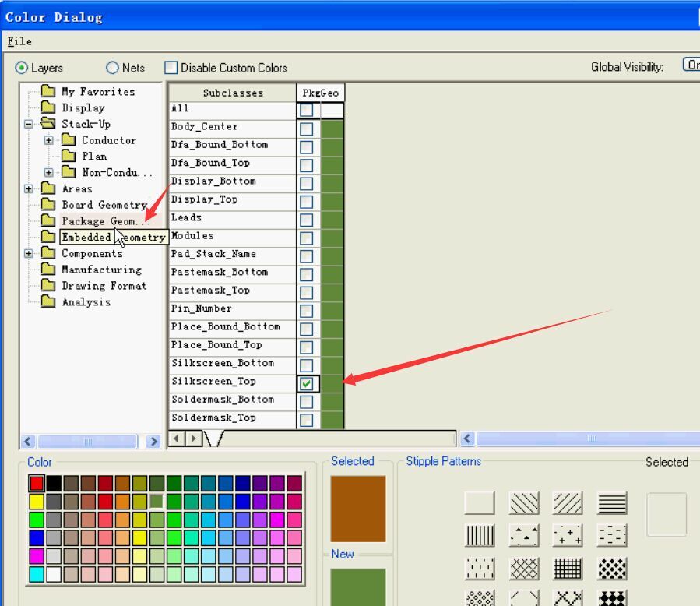Check the Pin_Number visibility box
Viewport: 700px width, 606px height.
307,310
